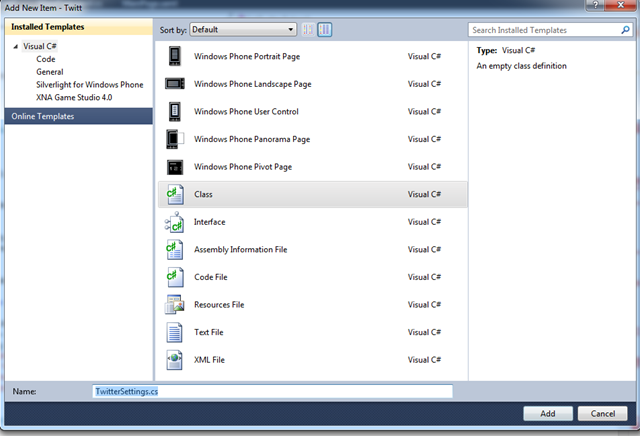Screen dimensions: 640x436
Task: Close the Add New Item dialog
Action: [620, 5]
